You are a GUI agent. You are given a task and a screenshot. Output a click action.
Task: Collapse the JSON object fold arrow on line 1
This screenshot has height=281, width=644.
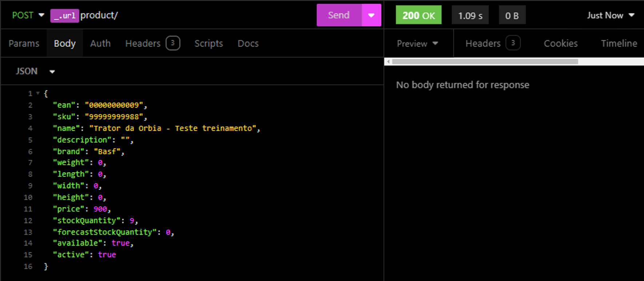tap(38, 93)
